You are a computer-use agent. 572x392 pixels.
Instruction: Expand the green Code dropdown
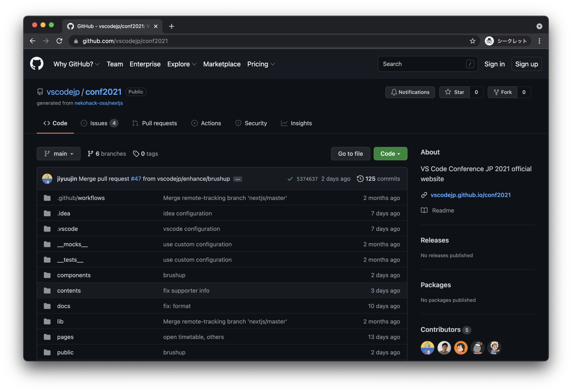pyautogui.click(x=390, y=154)
